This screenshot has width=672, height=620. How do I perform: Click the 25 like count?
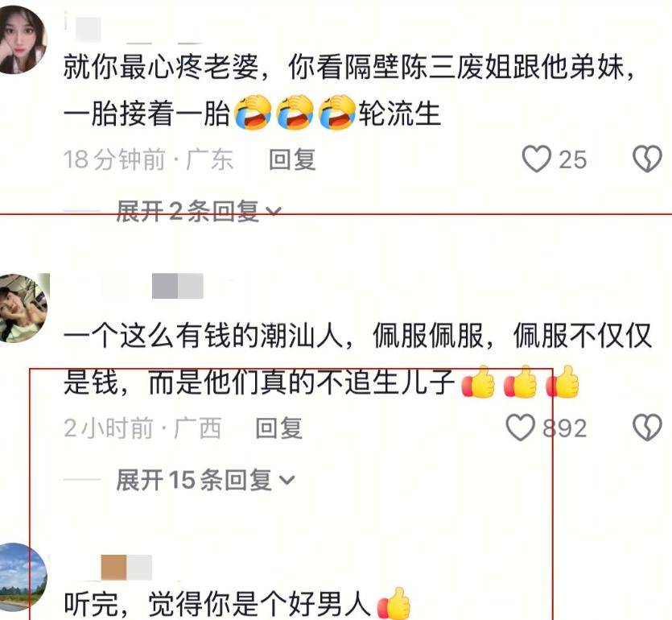coord(572,159)
